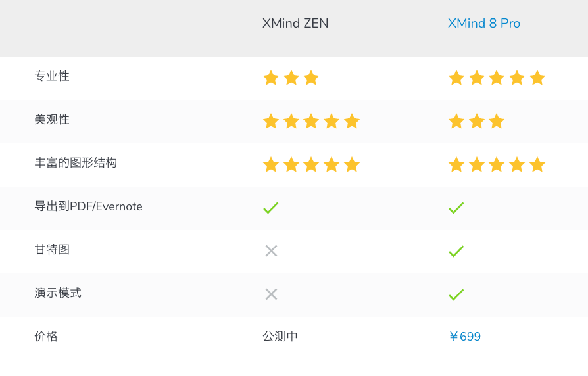
Task: Click the gray X for 演示模式 under ZEN
Action: pos(271,294)
